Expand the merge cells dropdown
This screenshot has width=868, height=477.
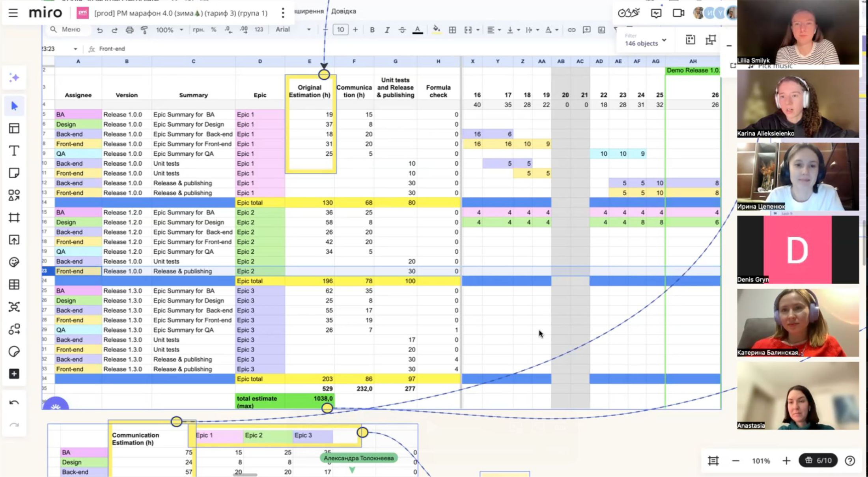(478, 30)
